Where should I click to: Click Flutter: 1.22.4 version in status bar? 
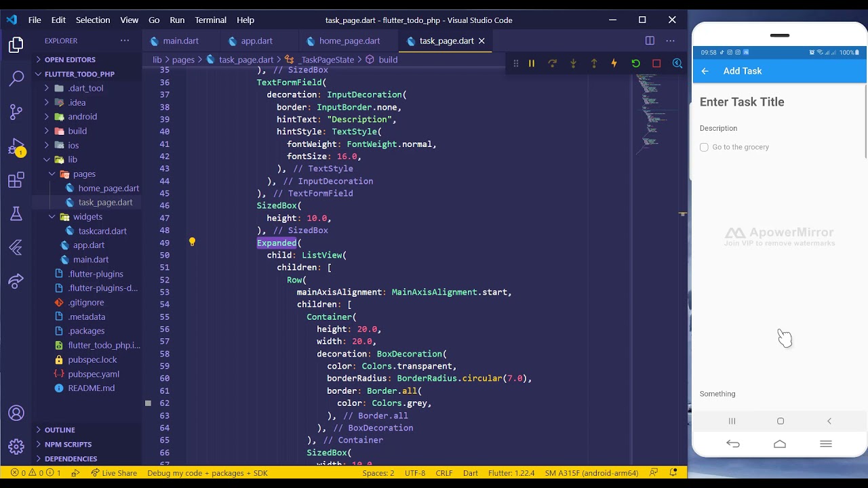pos(511,472)
